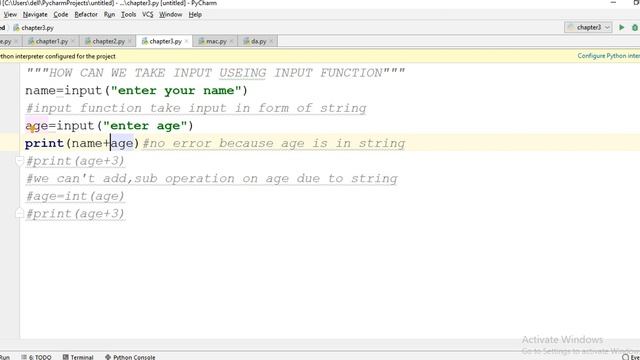Image resolution: width=640 pixels, height=360 pixels.
Task: Open the Code menu
Action: 61,14
